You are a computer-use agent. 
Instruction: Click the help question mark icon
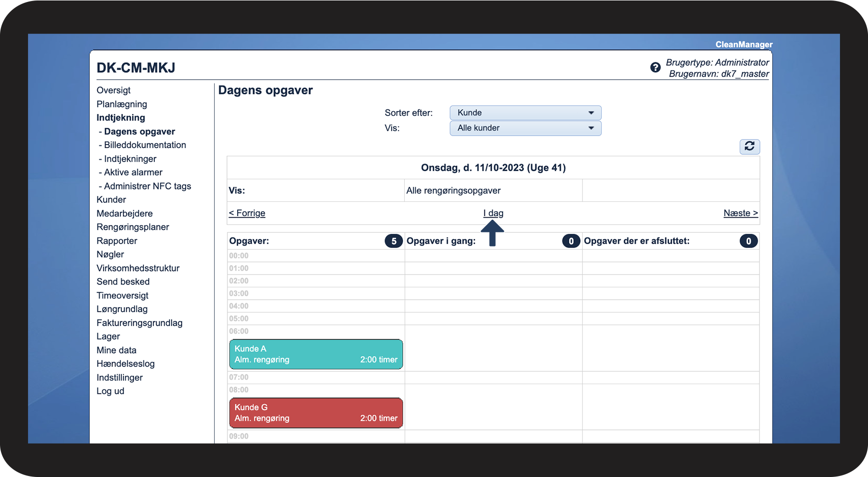[x=655, y=68]
